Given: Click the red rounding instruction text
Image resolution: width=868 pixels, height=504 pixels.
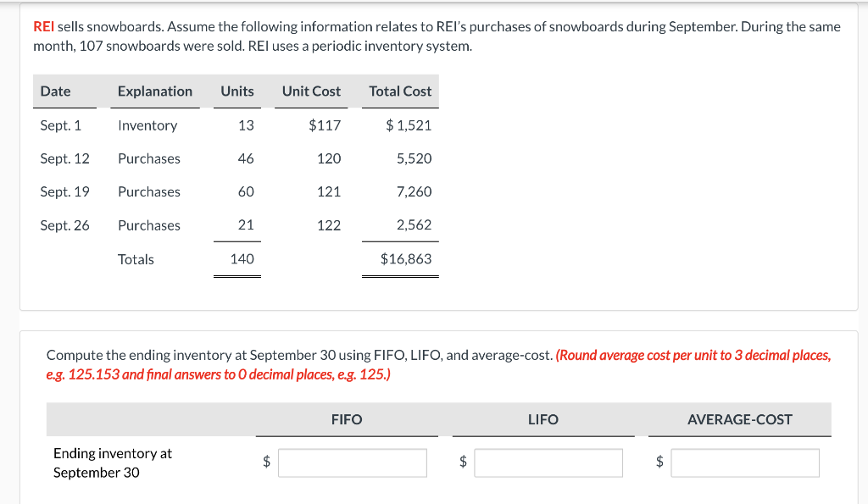Looking at the screenshot, I should [438, 364].
